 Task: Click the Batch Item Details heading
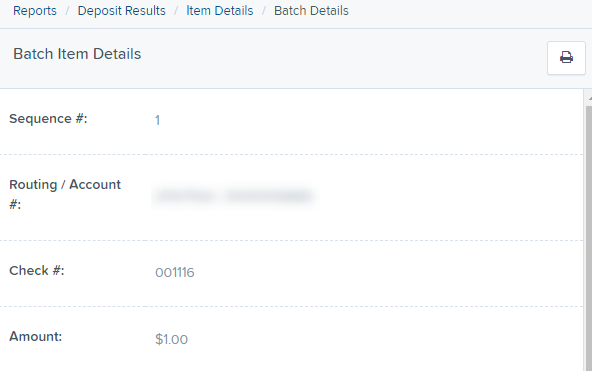[x=77, y=54]
